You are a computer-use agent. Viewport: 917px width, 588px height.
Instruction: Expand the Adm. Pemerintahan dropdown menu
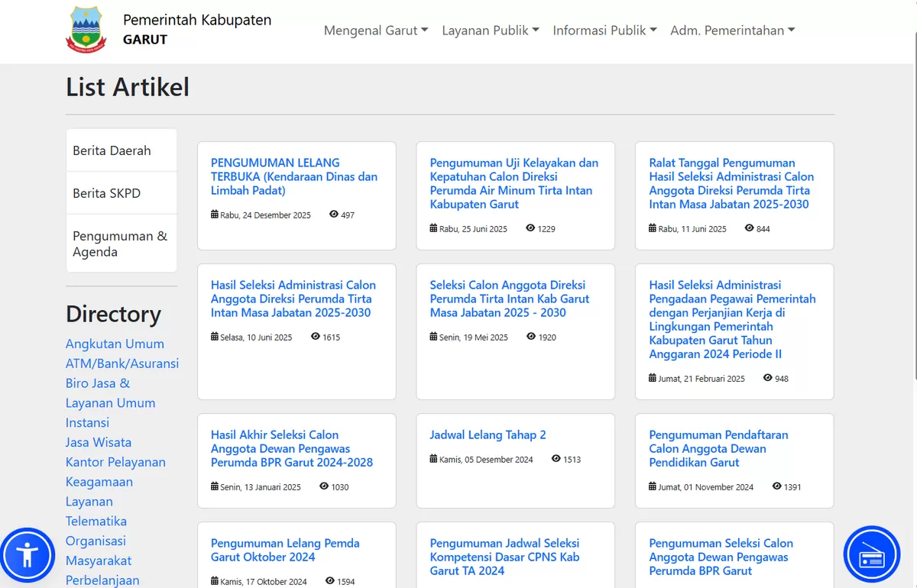tap(733, 31)
